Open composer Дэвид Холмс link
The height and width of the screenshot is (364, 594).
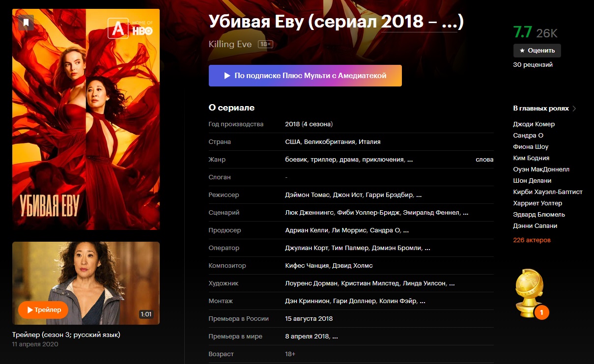353,266
